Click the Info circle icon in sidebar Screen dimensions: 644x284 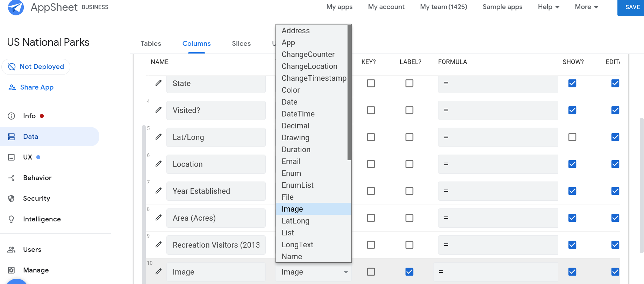tap(12, 116)
